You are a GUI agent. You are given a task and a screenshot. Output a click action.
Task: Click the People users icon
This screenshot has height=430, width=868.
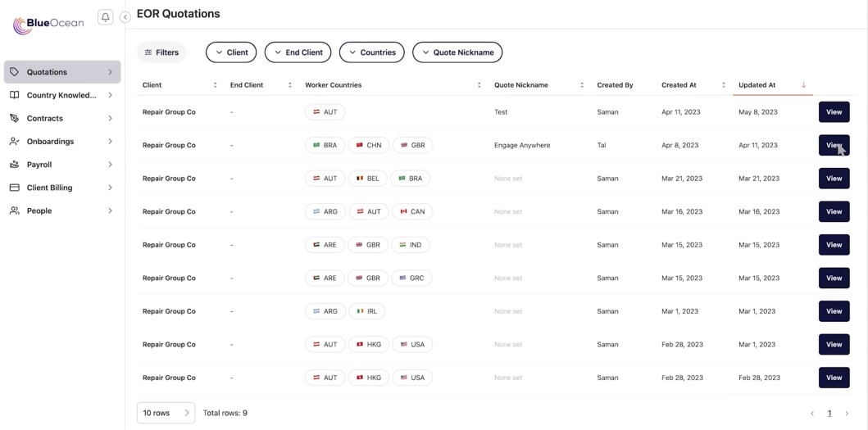click(15, 210)
